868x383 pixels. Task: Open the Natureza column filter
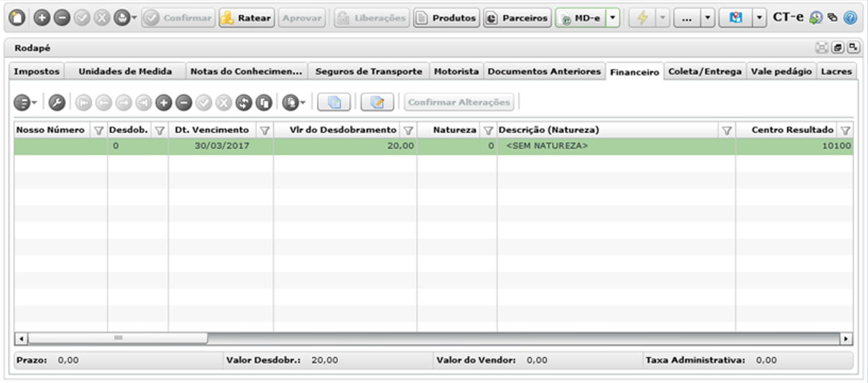[488, 131]
